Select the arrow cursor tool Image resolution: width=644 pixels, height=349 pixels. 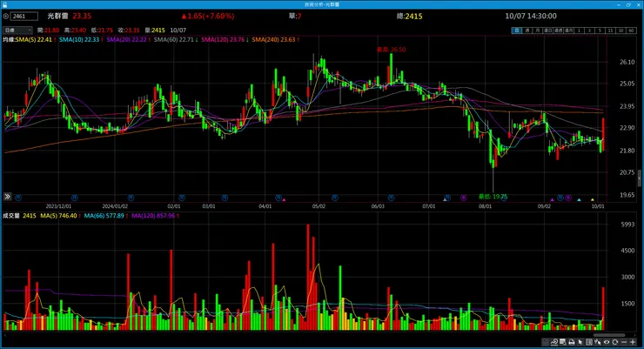coord(580,342)
